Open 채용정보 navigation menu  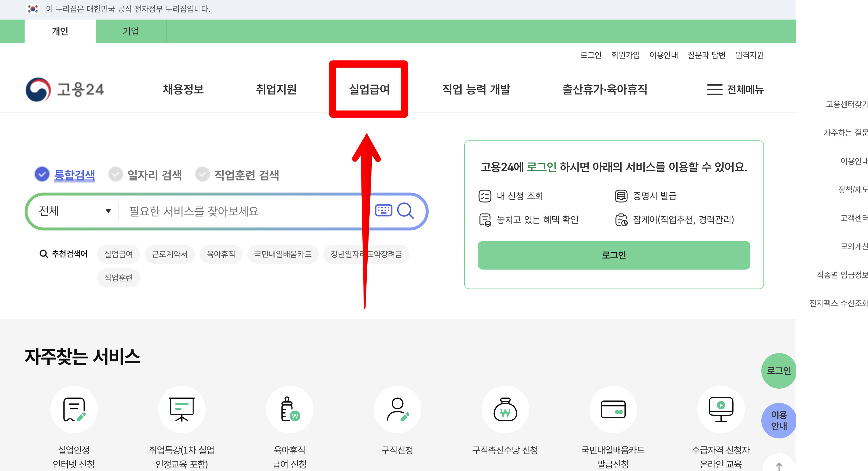click(x=183, y=89)
